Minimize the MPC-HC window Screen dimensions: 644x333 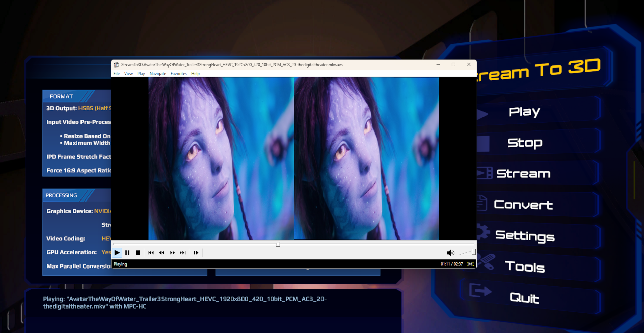coord(438,65)
